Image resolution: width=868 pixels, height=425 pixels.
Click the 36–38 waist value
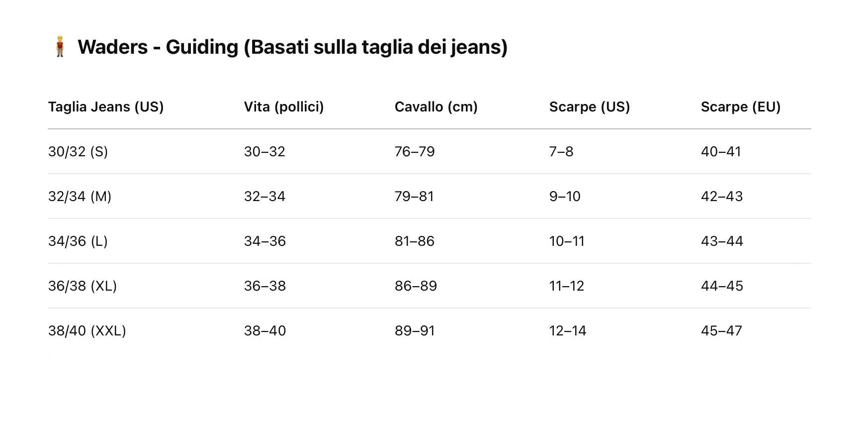coord(265,286)
